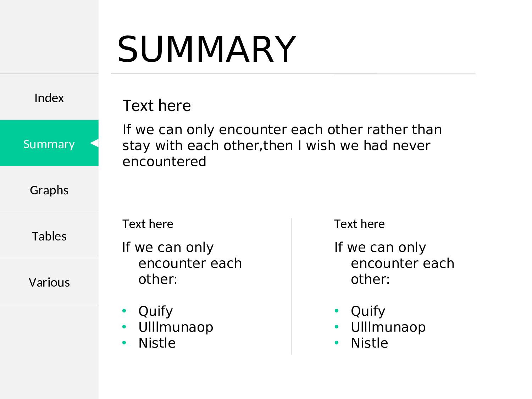Click the green bullet beside left 'Quify'
Screen dimensions: 532x399
point(124,311)
